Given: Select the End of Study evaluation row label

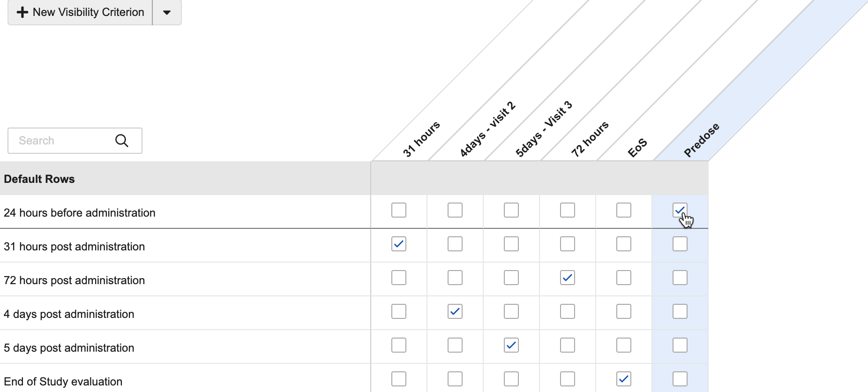Looking at the screenshot, I should tap(63, 382).
